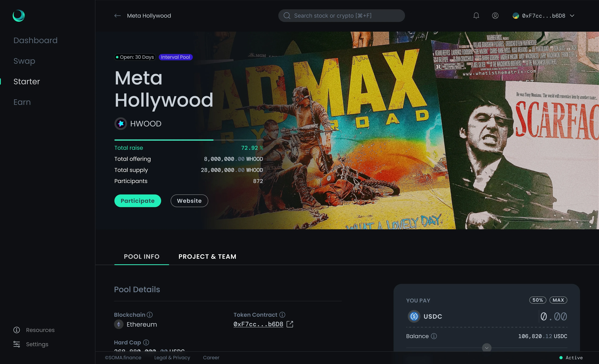
Task: Click the 8,000,000.00 WHOOD offering value
Action: tap(233, 159)
